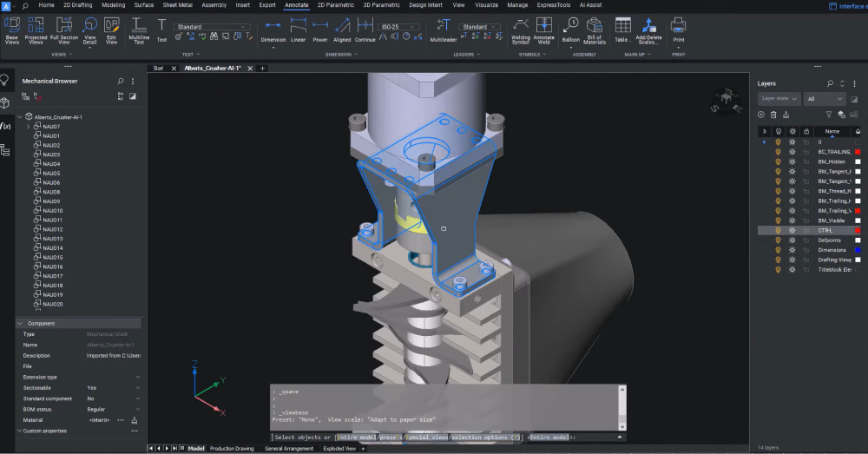Toggle freeze sun icon for Defpoints layer
This screenshot has width=868, height=454.
click(792, 240)
